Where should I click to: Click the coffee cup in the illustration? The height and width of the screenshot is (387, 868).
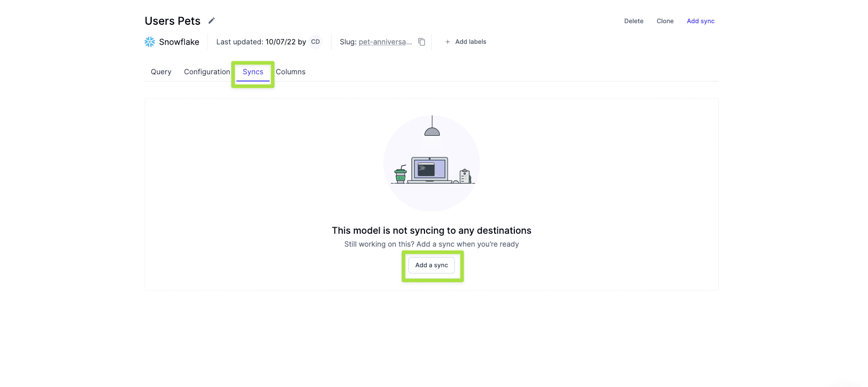coord(400,175)
